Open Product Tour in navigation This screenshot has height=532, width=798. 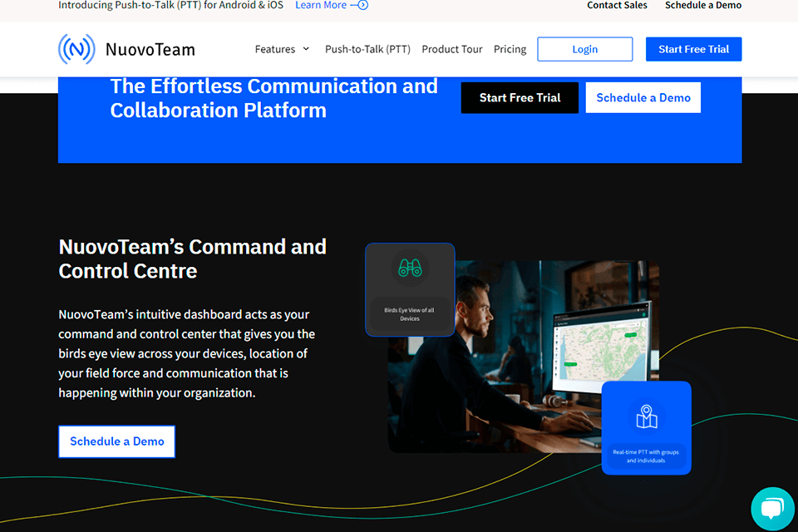pyautogui.click(x=452, y=49)
